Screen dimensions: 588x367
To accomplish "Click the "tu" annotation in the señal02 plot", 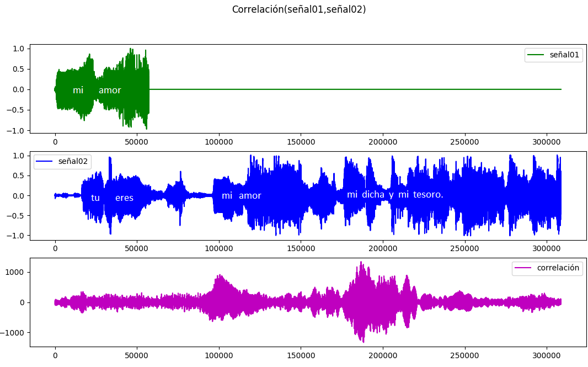I will click(x=95, y=198).
